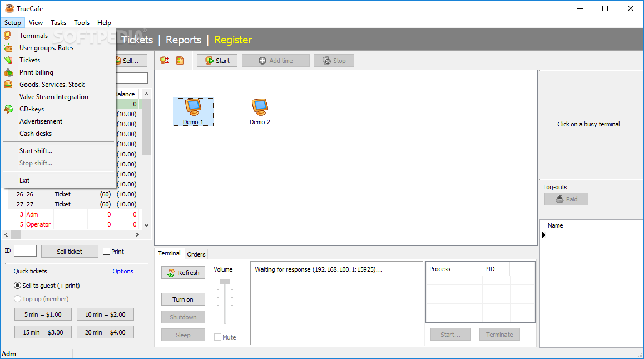Switch to the Tickets section
Screen dimensions: 644x359
point(137,40)
